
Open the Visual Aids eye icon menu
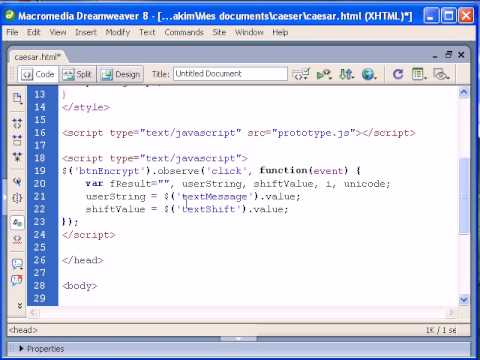[x=441, y=74]
